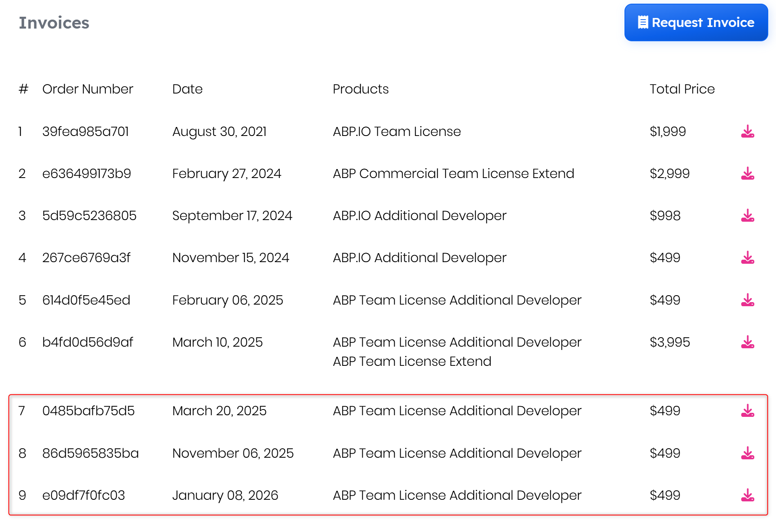Image resolution: width=776 pixels, height=532 pixels.
Task: Download the November 06, 2025 invoice
Action: coord(747,453)
